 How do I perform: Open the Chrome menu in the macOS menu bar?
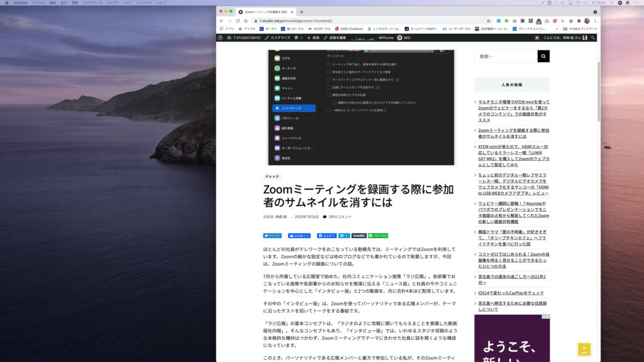(20, 3)
